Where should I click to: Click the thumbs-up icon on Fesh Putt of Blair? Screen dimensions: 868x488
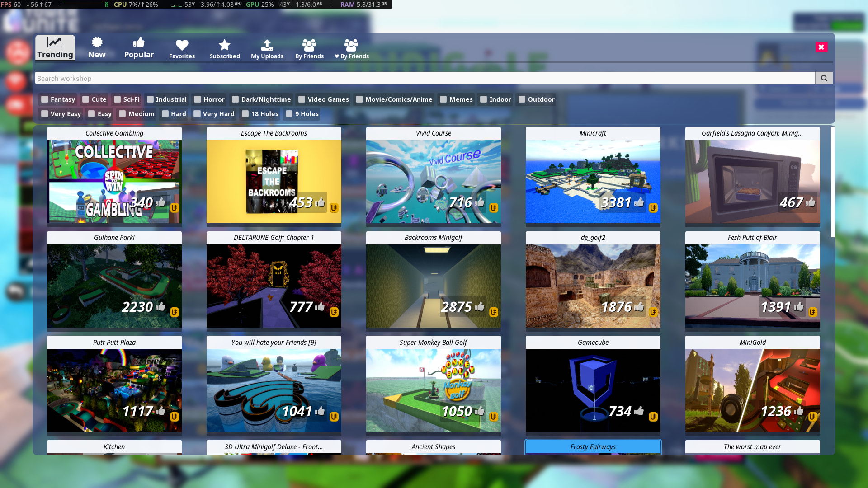(799, 306)
